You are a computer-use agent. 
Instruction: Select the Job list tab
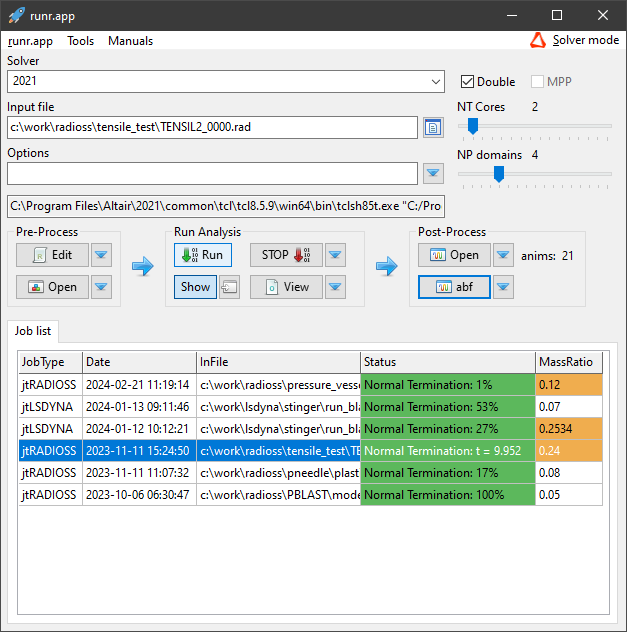[x=33, y=331]
